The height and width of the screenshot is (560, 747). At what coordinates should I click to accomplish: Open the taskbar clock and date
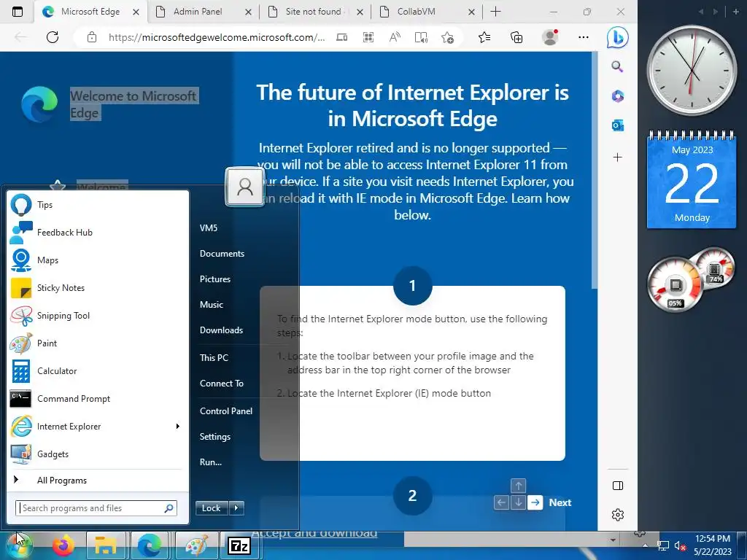712,545
